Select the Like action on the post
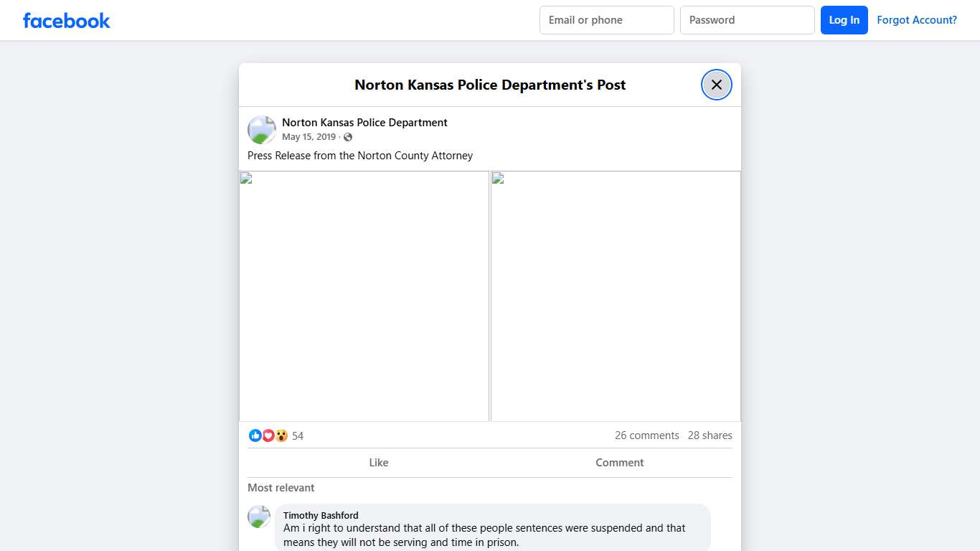This screenshot has width=980, height=551. coord(379,463)
